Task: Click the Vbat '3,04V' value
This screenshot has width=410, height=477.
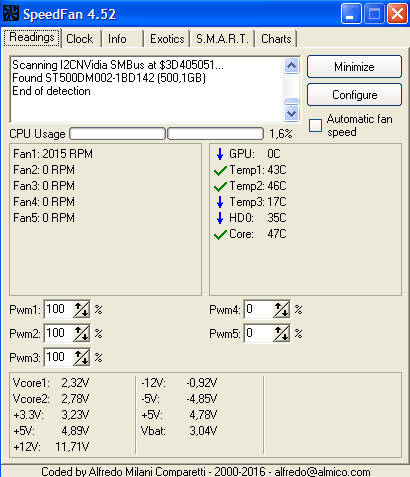Action: 203,431
